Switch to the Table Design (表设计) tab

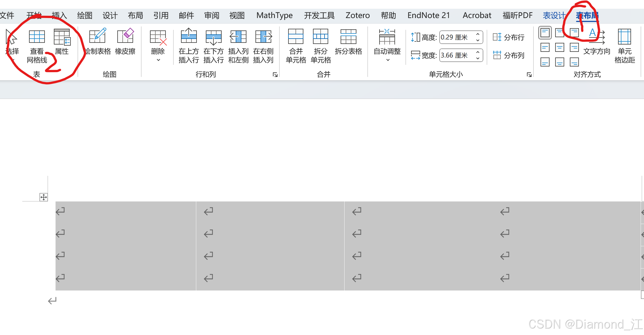(554, 15)
